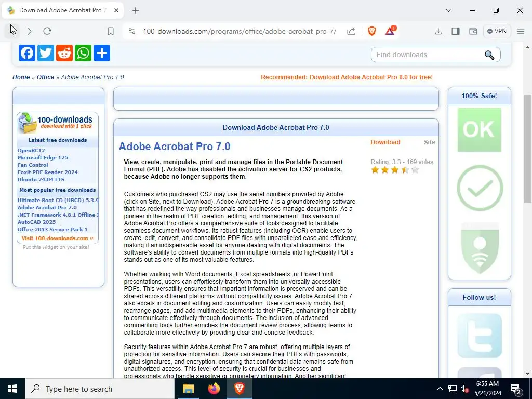Open File Explorer from taskbar
532x399 pixels.
(x=188, y=389)
